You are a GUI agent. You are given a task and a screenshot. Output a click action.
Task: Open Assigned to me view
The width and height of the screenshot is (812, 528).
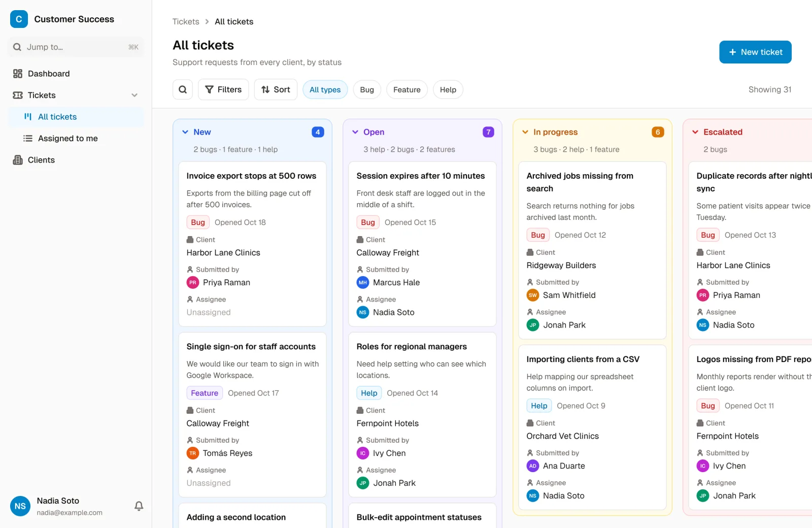pyautogui.click(x=76, y=138)
